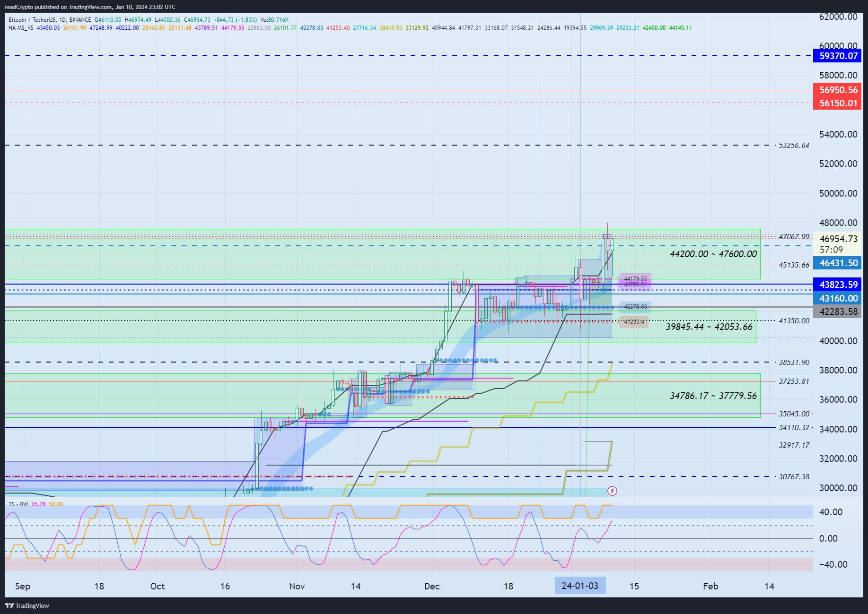Click the 30767.38 dashed line label
This screenshot has height=614, width=868.
794,476
